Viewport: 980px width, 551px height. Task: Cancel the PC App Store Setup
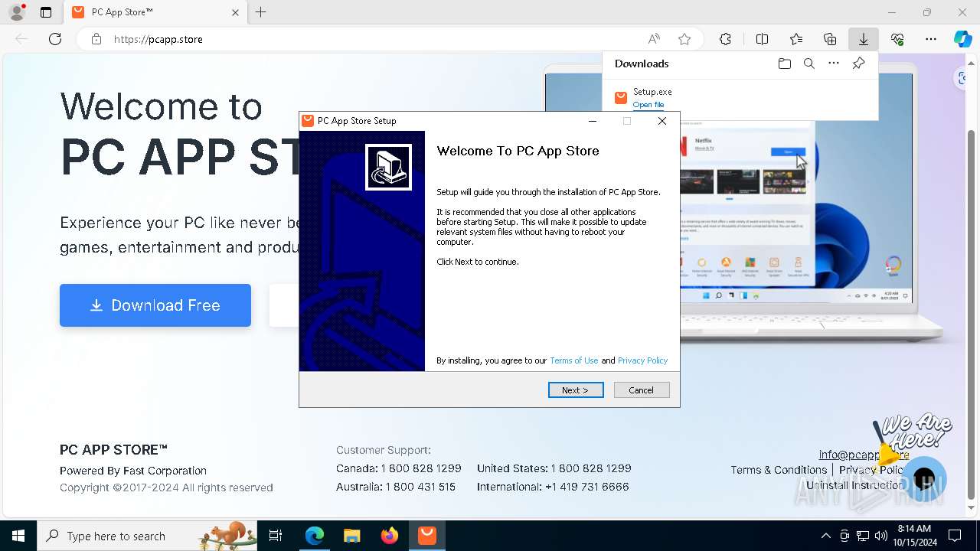tap(642, 390)
